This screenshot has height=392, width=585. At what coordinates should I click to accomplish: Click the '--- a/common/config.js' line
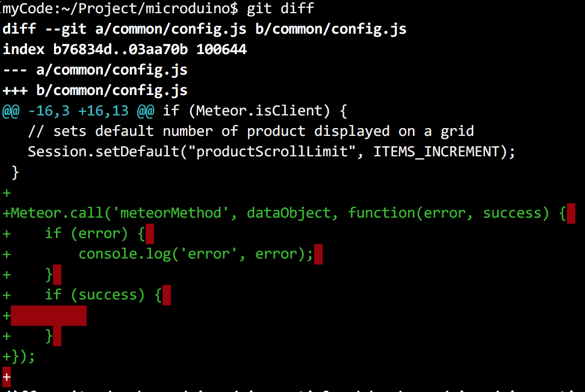(x=95, y=70)
